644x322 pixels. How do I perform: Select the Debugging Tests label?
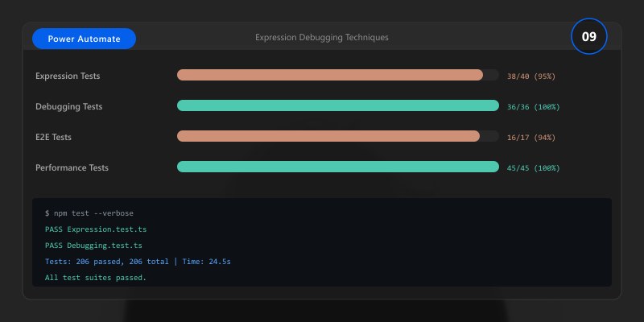coord(69,106)
